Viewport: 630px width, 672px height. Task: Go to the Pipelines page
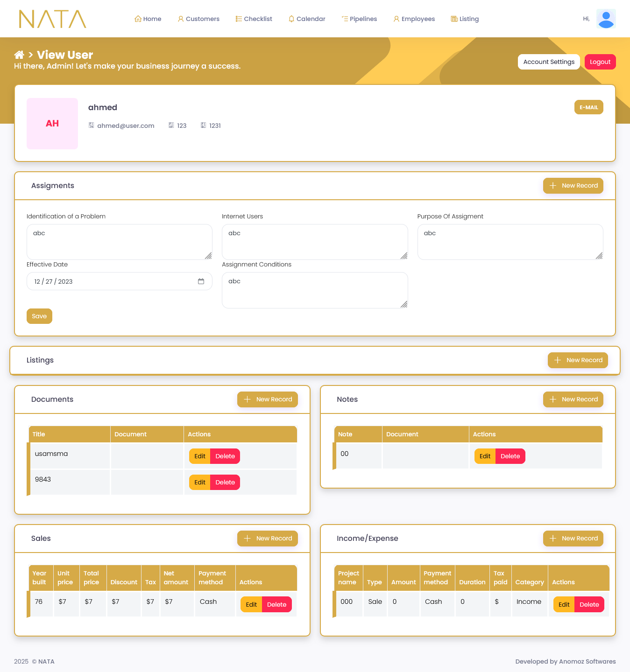(x=359, y=19)
